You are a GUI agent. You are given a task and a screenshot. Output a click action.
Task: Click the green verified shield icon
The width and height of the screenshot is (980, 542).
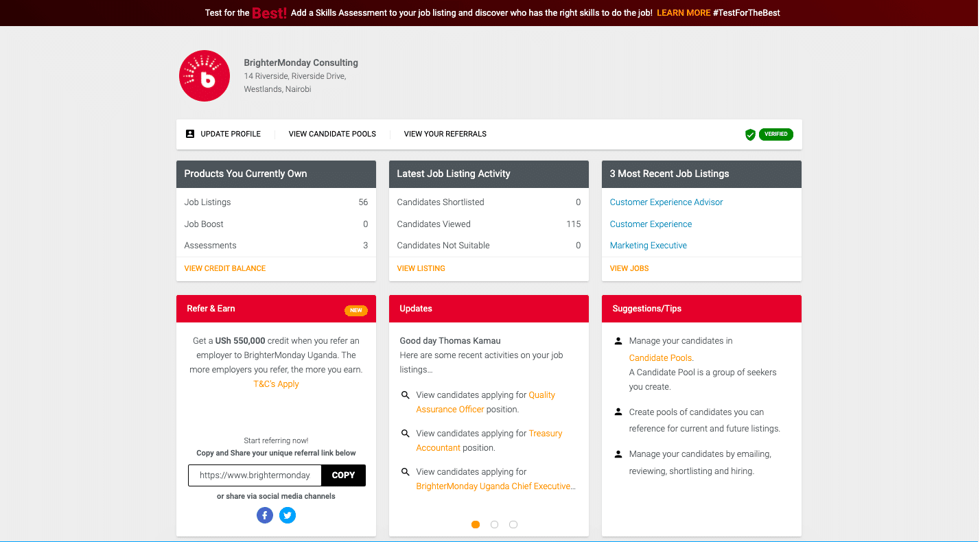click(750, 134)
